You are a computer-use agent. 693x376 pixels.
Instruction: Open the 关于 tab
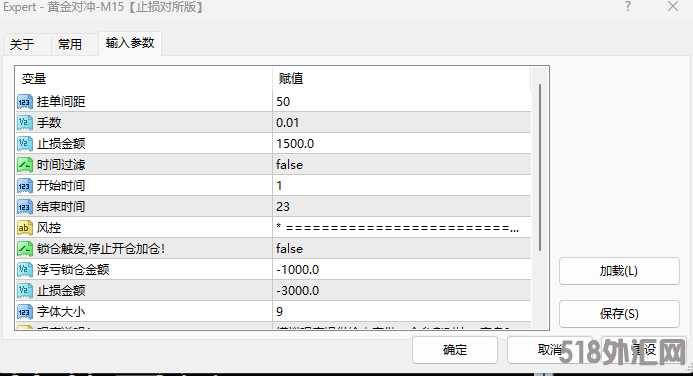pyautogui.click(x=27, y=45)
